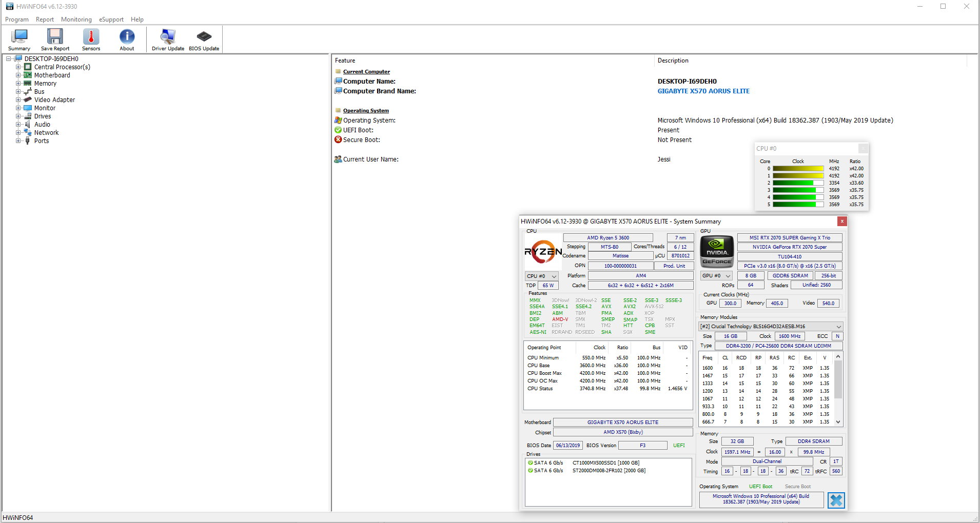Click the Feature column header
Viewport: 980px width, 523px height.
click(x=493, y=61)
